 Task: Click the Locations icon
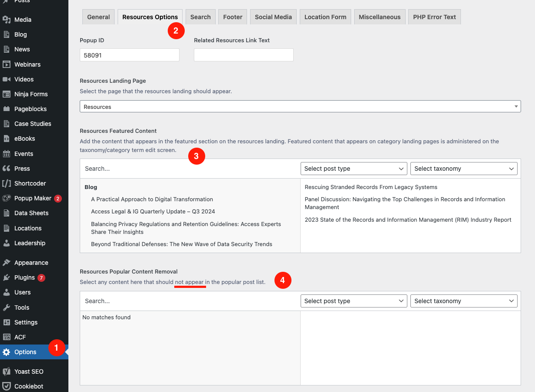(x=7, y=228)
